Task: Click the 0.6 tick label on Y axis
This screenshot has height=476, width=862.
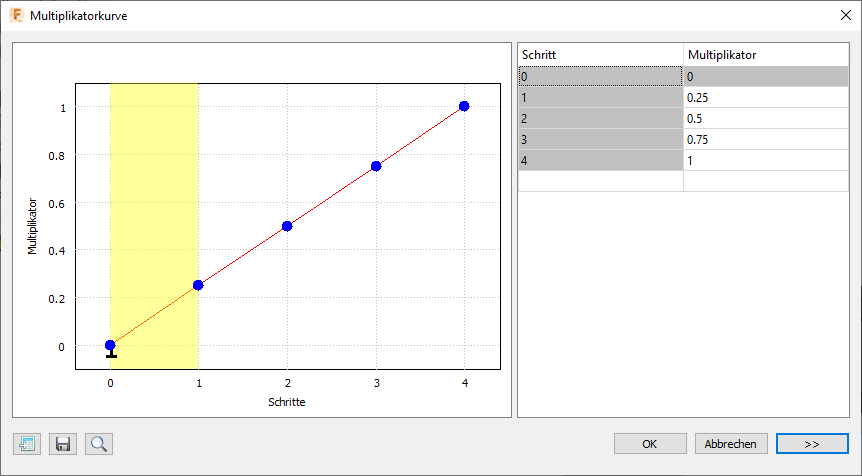Action: tap(56, 204)
